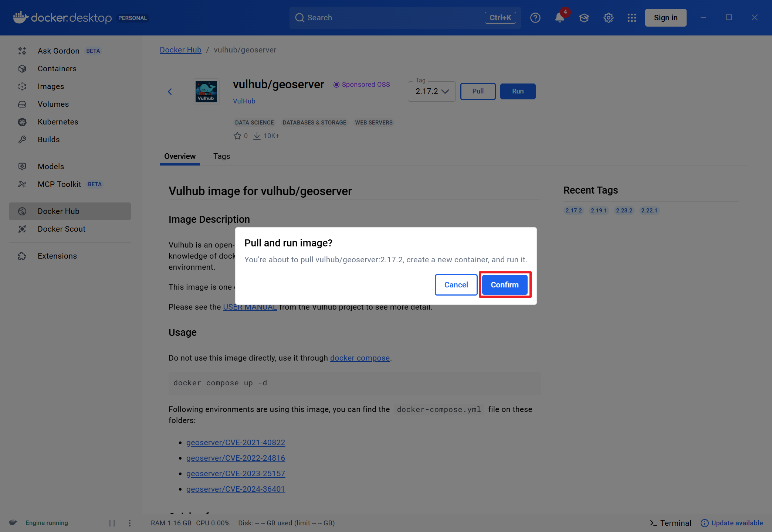Click into the Search field
Screen dimensions: 772x532
392,18
